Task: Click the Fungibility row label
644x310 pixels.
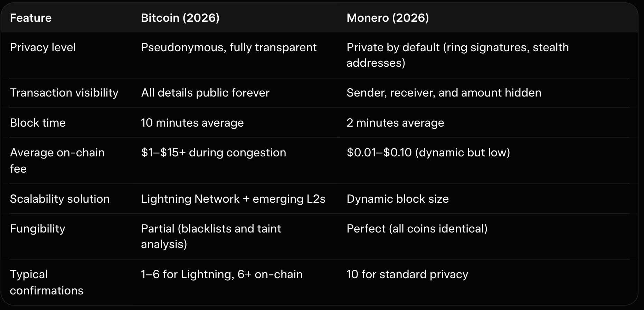Action: pyautogui.click(x=38, y=229)
